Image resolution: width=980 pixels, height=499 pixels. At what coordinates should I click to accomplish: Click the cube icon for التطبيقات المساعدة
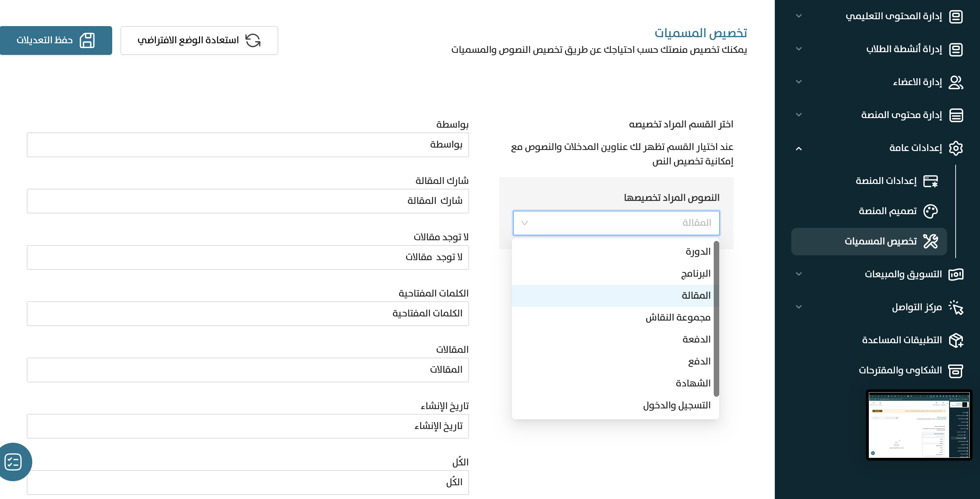pos(955,340)
